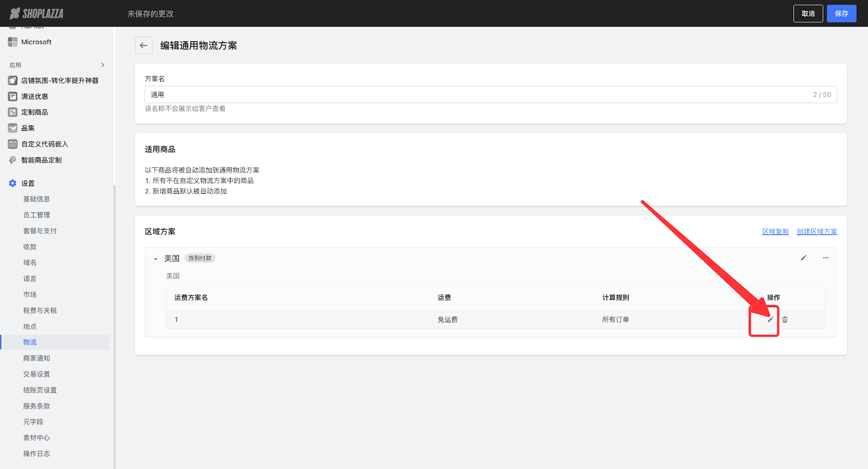The width and height of the screenshot is (868, 469).
Task: Open 店铺氛围-转化率提升神器 app
Action: [59, 80]
